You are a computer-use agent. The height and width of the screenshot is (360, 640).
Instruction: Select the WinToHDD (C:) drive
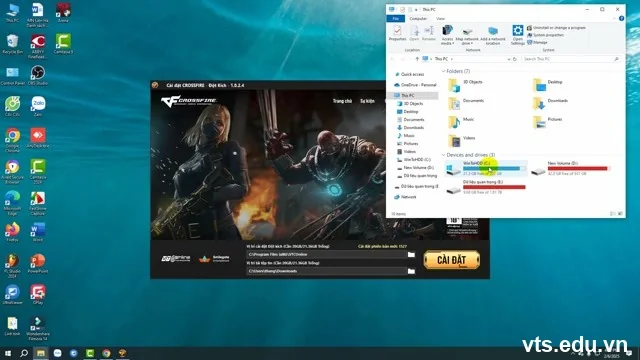point(486,168)
